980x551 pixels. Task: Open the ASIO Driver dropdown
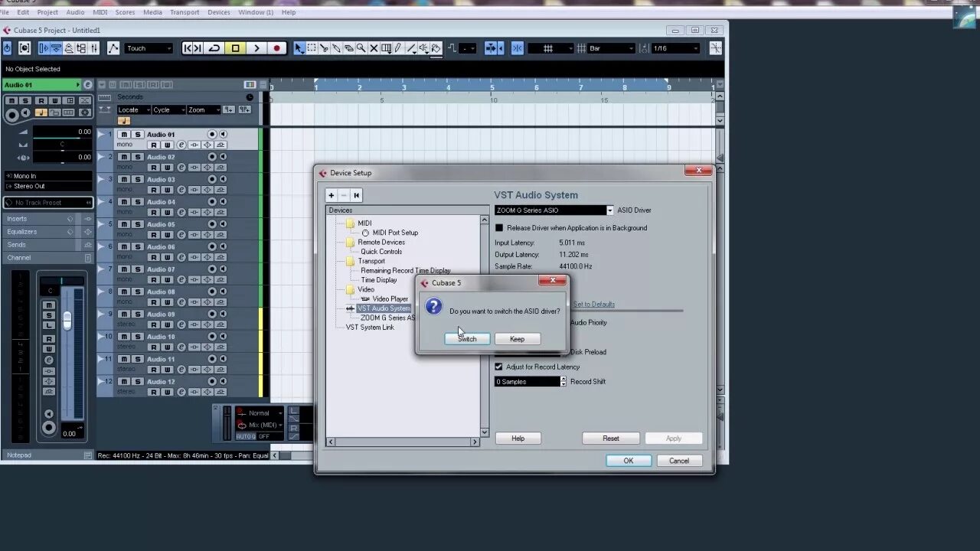click(610, 210)
